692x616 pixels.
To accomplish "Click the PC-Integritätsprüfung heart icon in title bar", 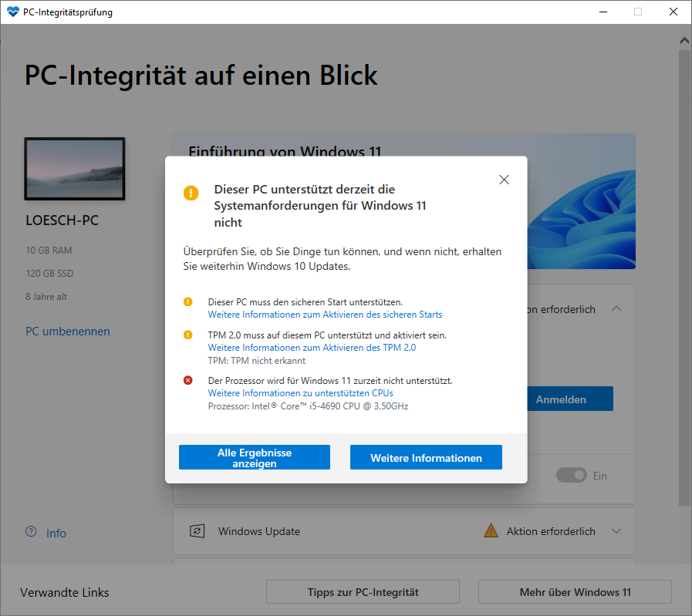I will (x=13, y=12).
